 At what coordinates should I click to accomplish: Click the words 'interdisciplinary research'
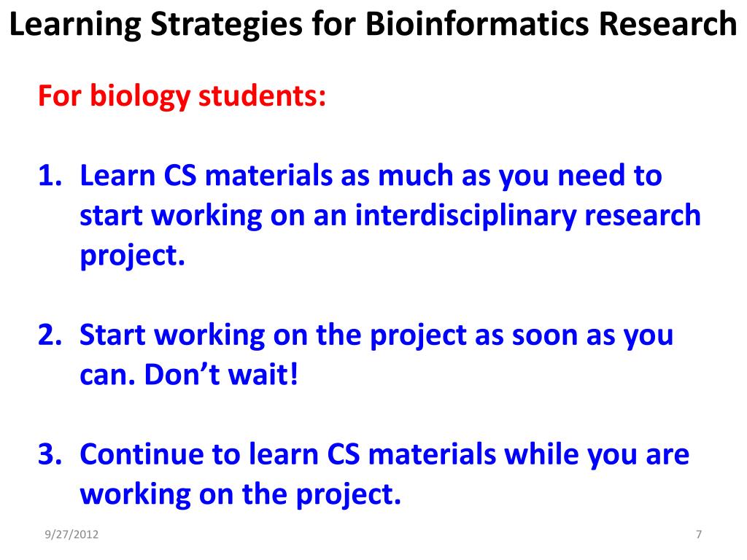coord(528,216)
